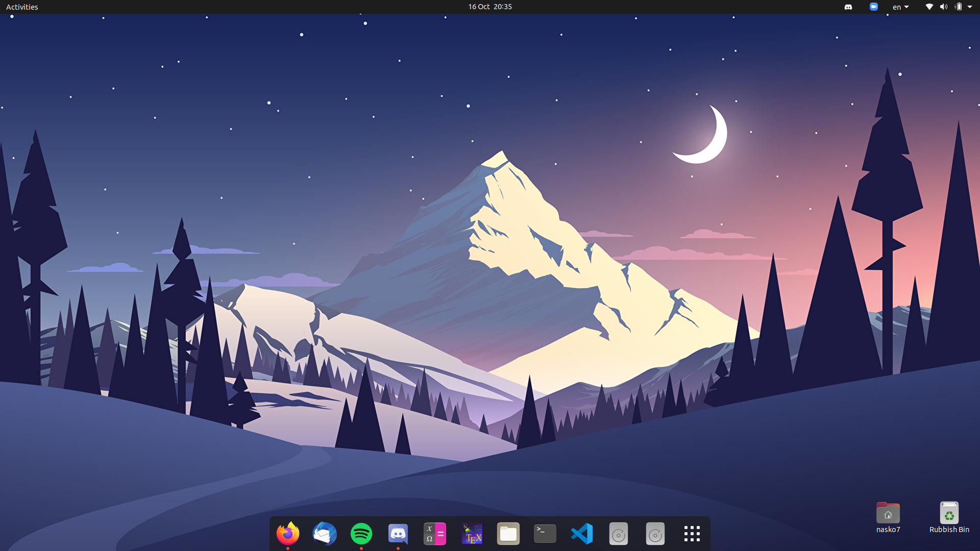Image resolution: width=980 pixels, height=551 pixels.
Task: Launch Firefox from the dock
Action: (x=288, y=534)
